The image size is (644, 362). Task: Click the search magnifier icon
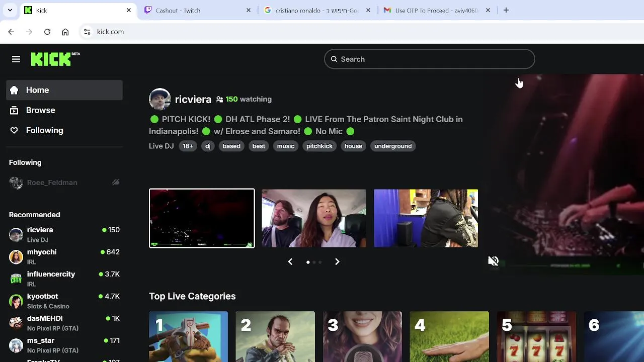[334, 59]
